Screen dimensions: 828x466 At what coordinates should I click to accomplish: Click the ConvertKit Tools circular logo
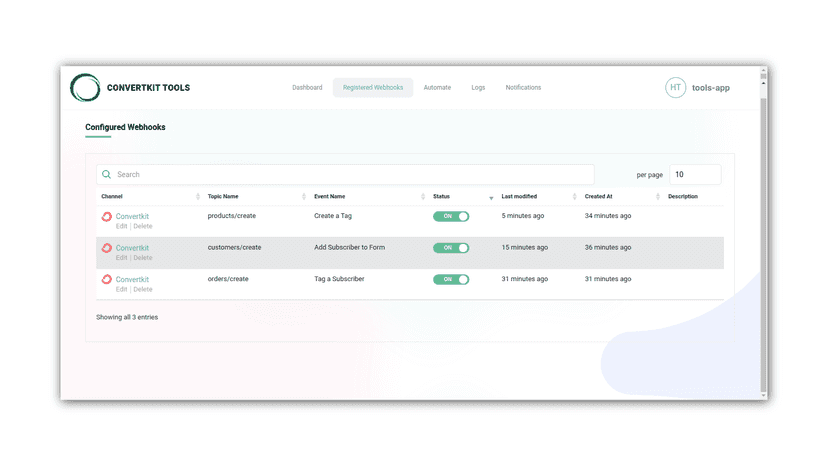[85, 87]
